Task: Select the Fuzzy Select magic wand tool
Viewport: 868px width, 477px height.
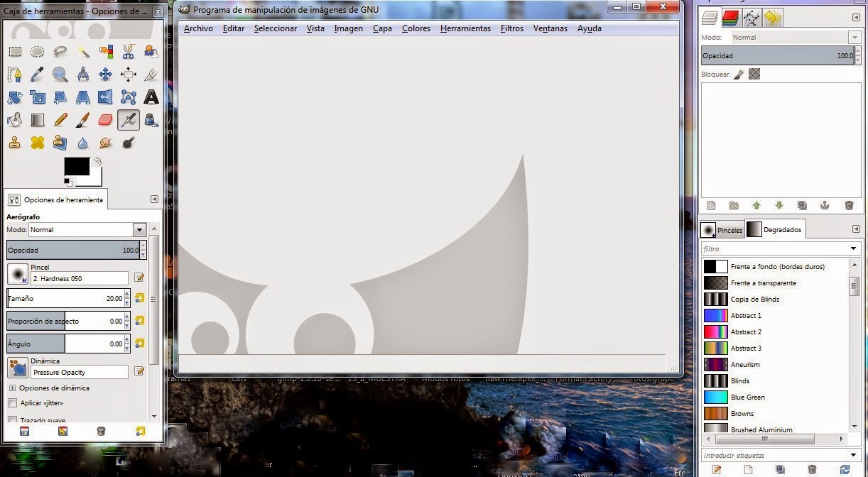Action: coord(83,51)
